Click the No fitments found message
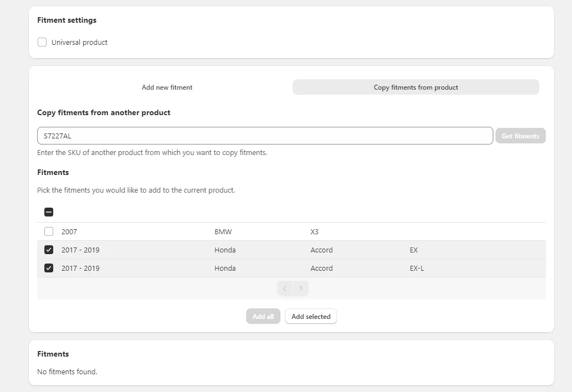572x392 pixels. point(67,372)
